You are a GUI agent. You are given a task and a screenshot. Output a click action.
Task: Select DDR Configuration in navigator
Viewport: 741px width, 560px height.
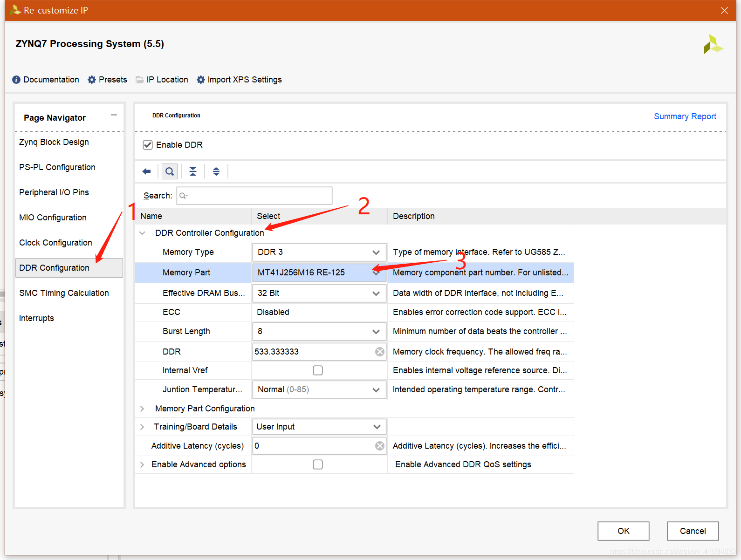click(x=69, y=268)
